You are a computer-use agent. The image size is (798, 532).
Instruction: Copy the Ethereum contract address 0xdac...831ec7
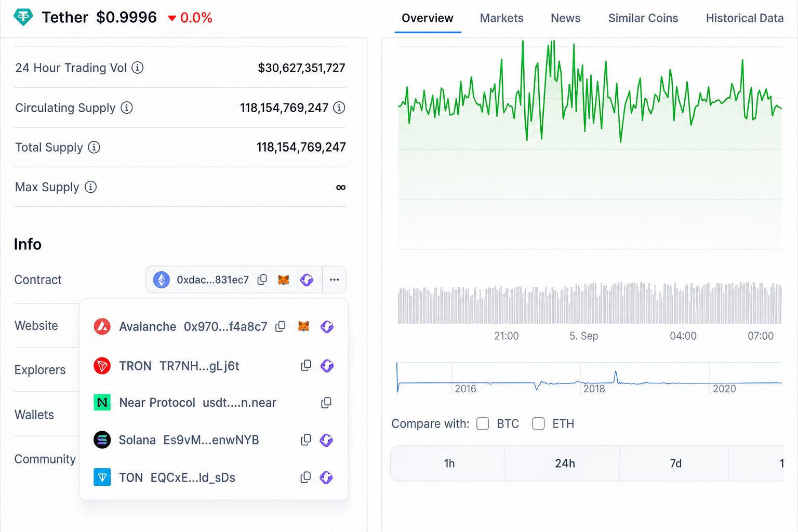(262, 280)
